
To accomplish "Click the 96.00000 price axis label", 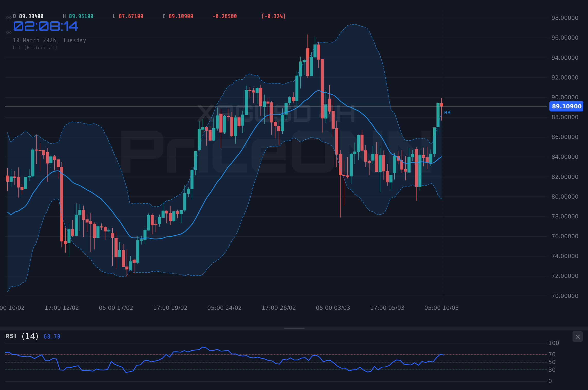I will click(x=565, y=38).
